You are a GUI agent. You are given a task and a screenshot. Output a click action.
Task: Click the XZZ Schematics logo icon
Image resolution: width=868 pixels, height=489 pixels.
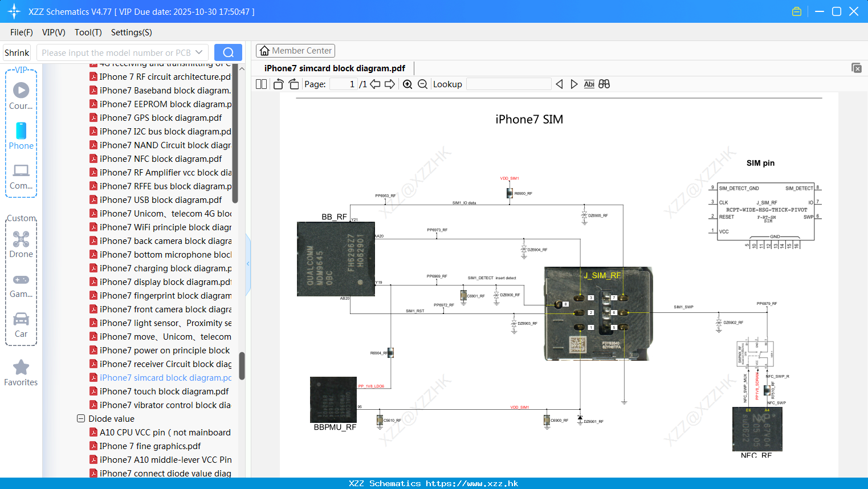tap(14, 11)
